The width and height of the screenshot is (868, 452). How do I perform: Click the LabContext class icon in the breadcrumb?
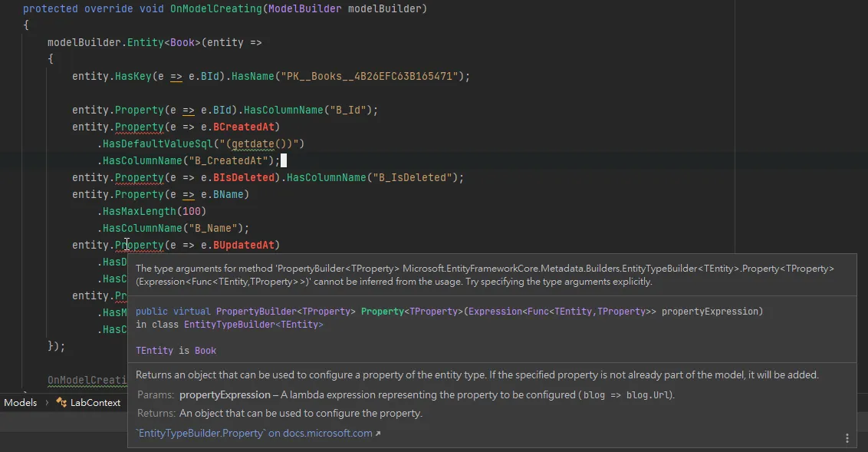click(62, 402)
